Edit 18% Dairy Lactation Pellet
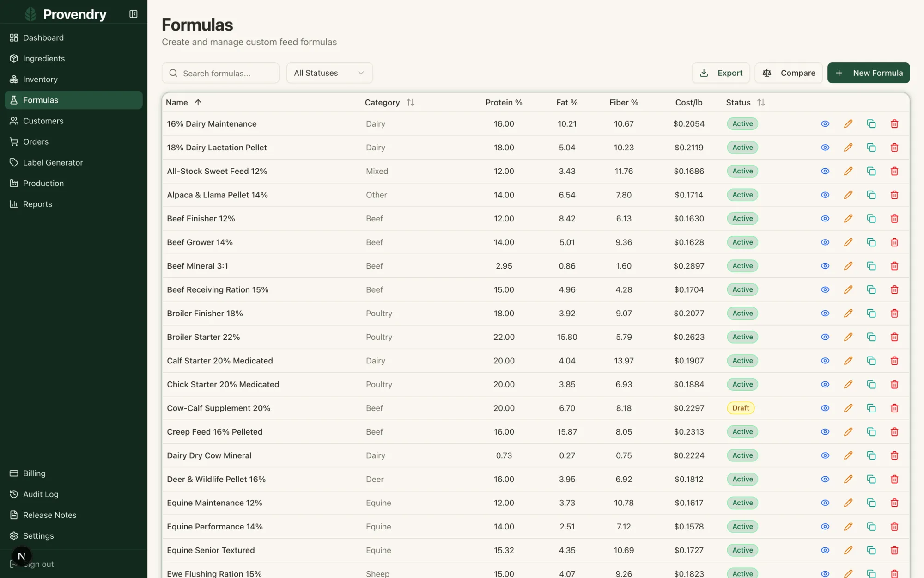Image resolution: width=924 pixels, height=578 pixels. [x=848, y=148]
